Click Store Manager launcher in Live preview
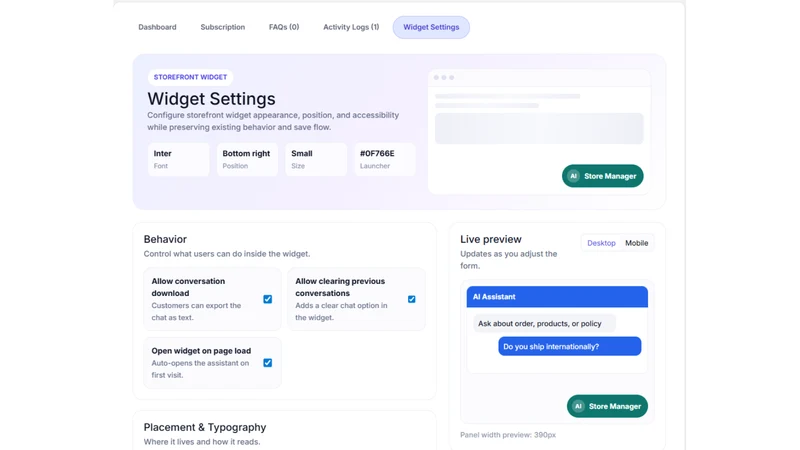The image size is (800, 450). (607, 406)
